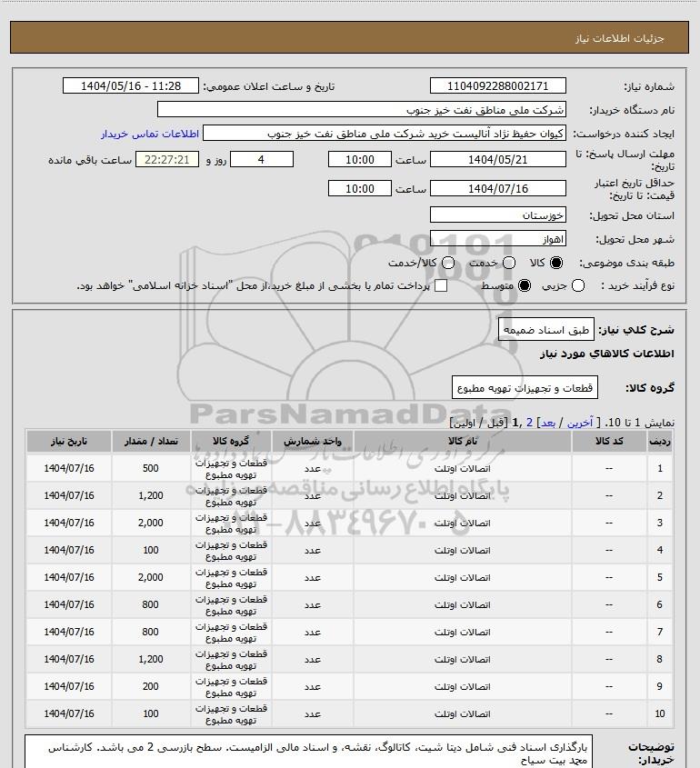Viewport: 700px width, 768px height.
Task: Click the buyer organization name field
Action: [x=362, y=110]
